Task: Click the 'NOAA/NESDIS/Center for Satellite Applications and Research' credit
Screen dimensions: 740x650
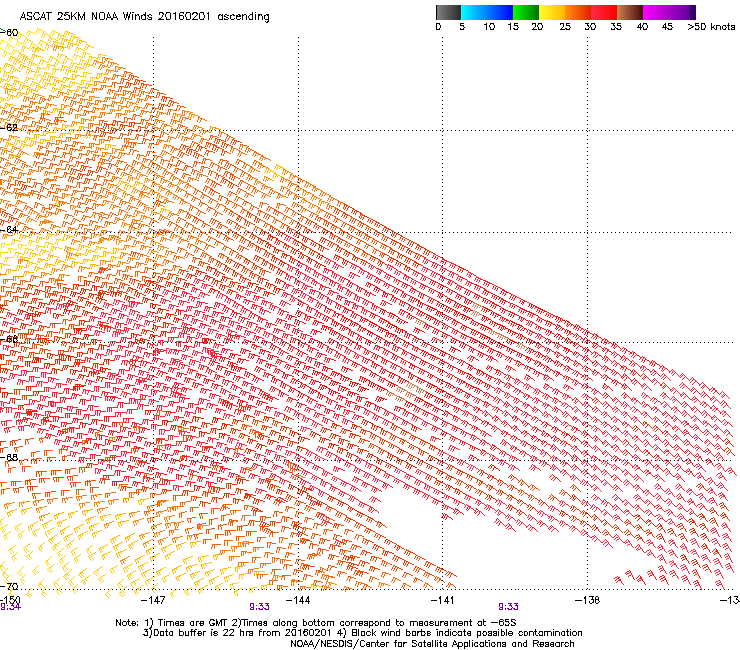Action: [x=432, y=644]
